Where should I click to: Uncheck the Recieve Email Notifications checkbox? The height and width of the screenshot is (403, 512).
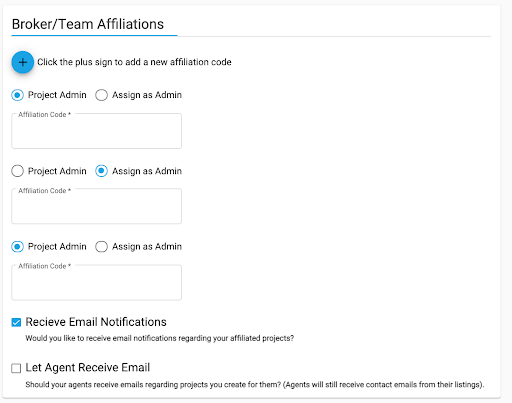tap(16, 322)
